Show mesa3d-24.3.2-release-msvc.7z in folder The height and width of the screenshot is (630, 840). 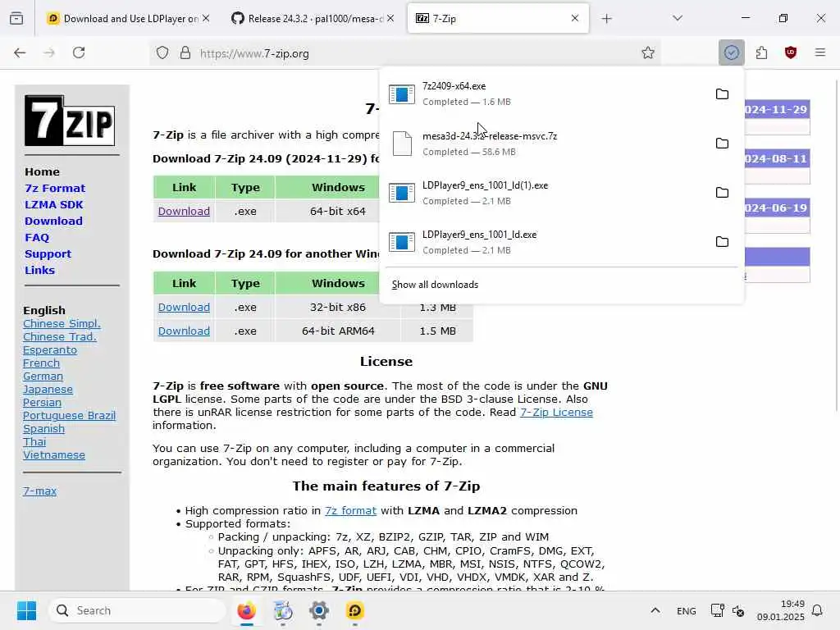click(722, 143)
